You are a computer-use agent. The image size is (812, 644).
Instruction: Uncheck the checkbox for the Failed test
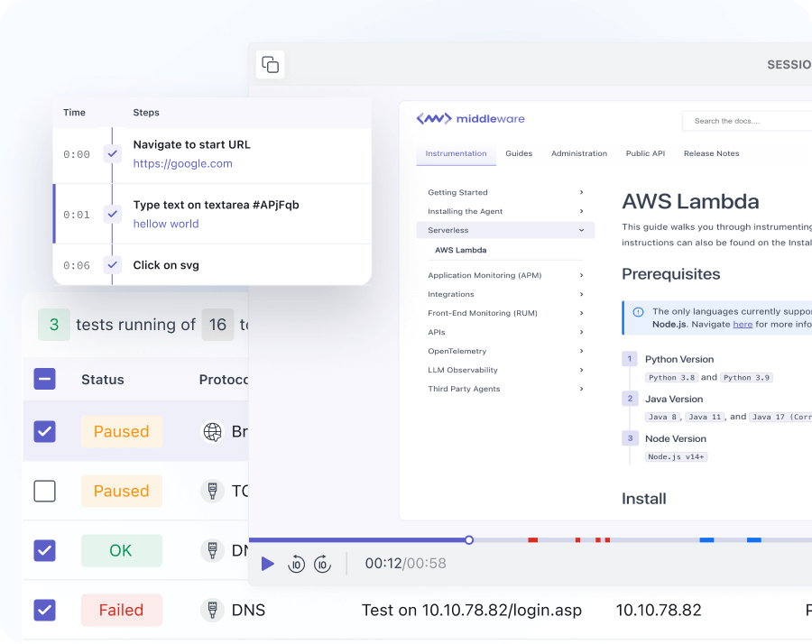(x=45, y=611)
